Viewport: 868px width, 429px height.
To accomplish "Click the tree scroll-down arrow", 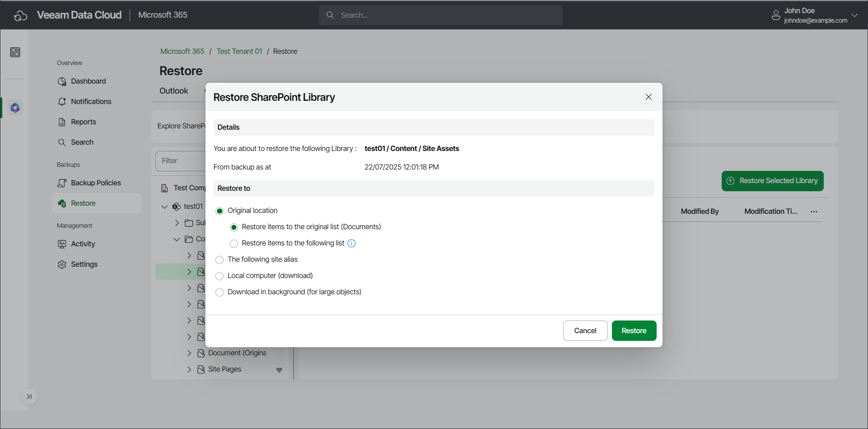I will [279, 370].
